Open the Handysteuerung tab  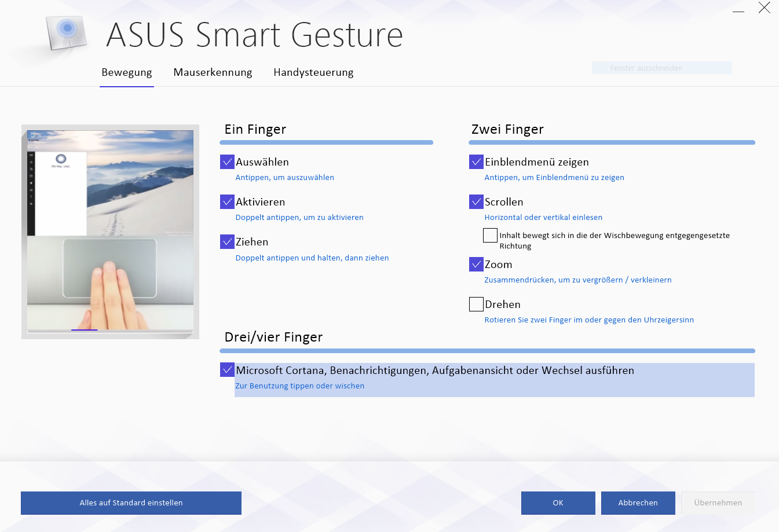tap(313, 72)
